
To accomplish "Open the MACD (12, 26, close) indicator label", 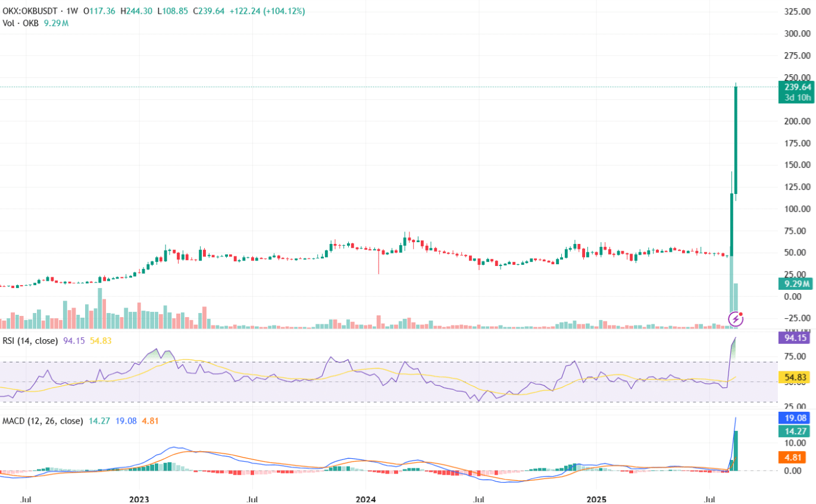I will tap(43, 421).
